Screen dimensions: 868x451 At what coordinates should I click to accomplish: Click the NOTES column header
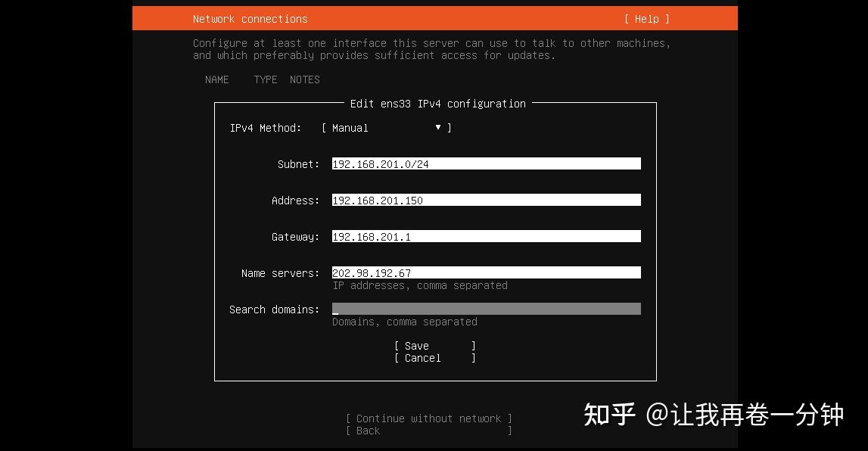pyautogui.click(x=304, y=79)
